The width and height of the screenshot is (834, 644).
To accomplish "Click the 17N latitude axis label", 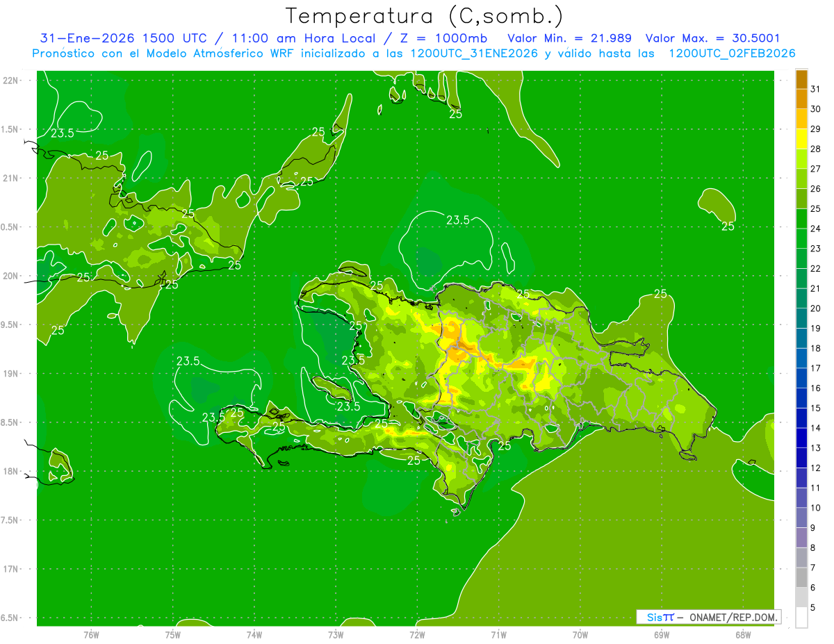I will (x=11, y=569).
